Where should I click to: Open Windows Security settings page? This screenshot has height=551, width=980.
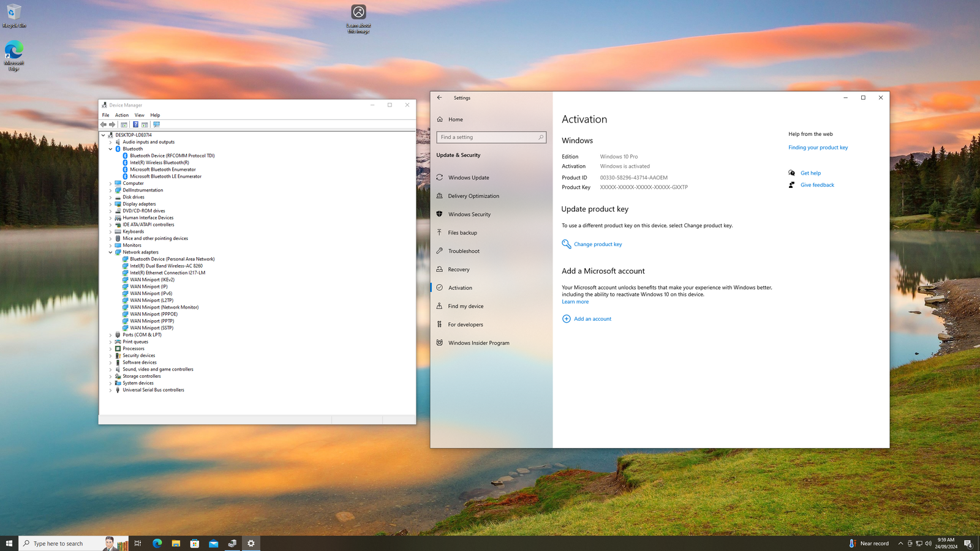click(x=469, y=214)
